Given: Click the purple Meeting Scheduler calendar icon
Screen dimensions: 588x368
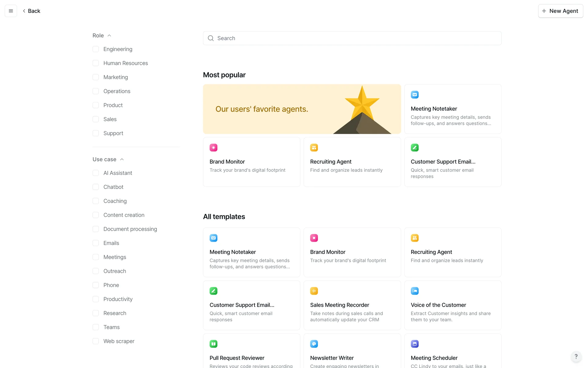Looking at the screenshot, I should 415,344.
